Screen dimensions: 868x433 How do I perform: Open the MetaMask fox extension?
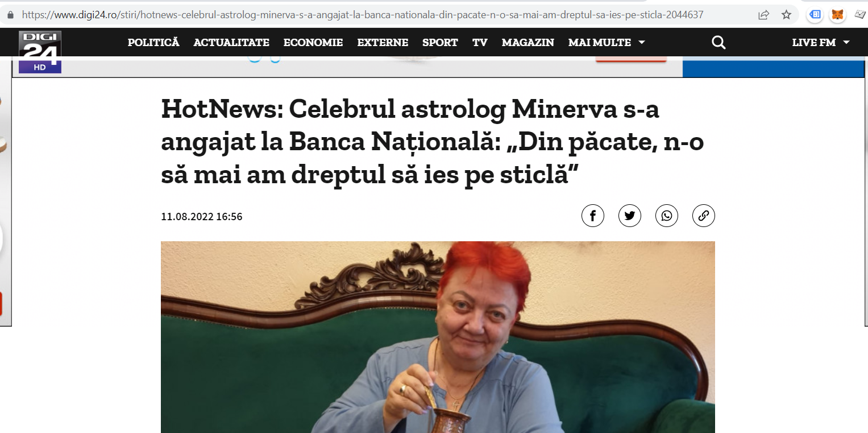coord(837,15)
